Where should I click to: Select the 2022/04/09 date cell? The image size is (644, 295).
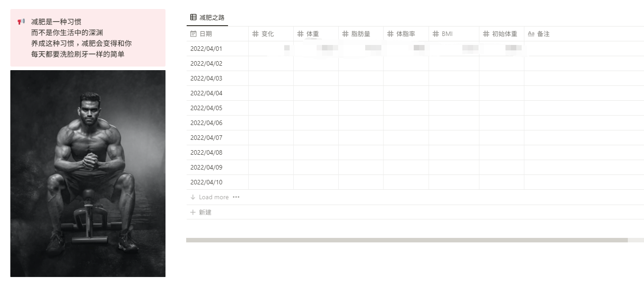coord(217,167)
